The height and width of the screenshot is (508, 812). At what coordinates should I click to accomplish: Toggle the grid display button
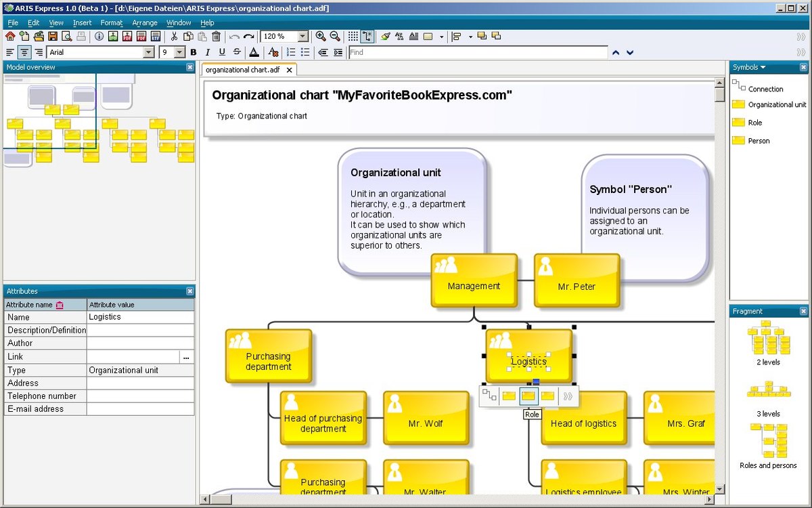(353, 37)
